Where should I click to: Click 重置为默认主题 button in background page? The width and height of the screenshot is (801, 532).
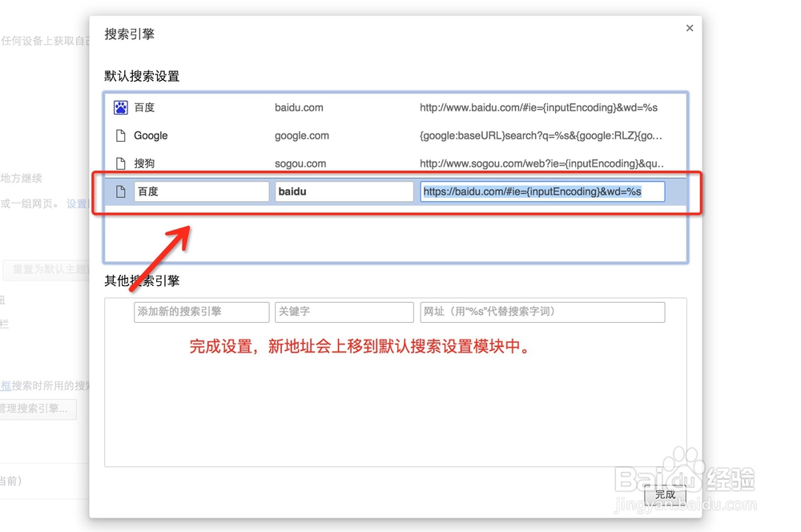coord(46,269)
